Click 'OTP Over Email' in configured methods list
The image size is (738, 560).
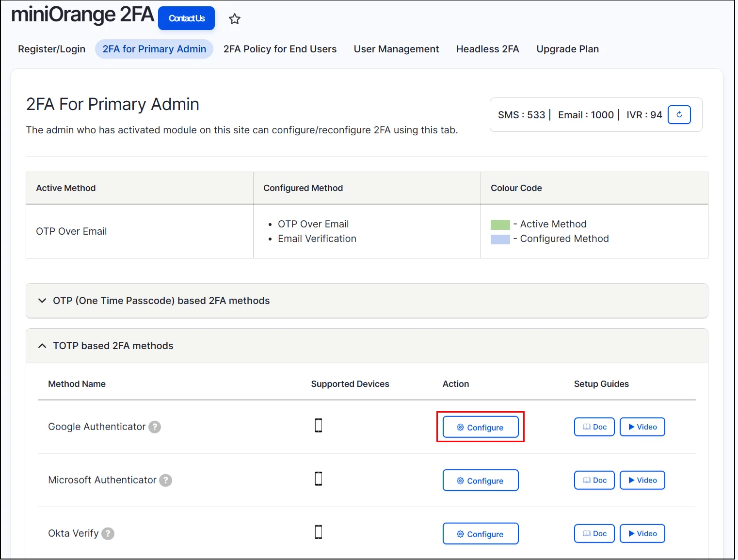[313, 224]
